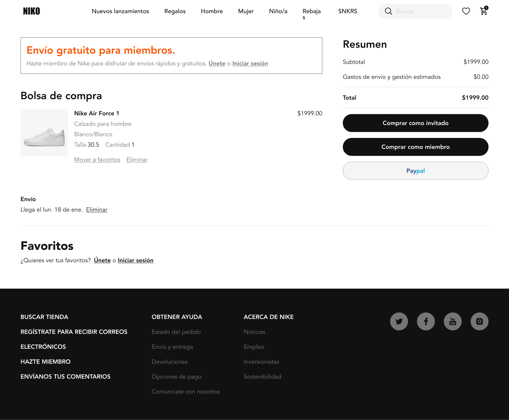Open the Nike Air Force 1 product title

(x=96, y=113)
